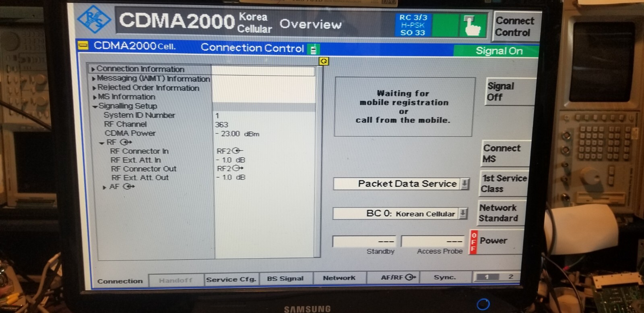644x313 pixels.
Task: Click the Samsung monitor power button
Action: click(483, 304)
